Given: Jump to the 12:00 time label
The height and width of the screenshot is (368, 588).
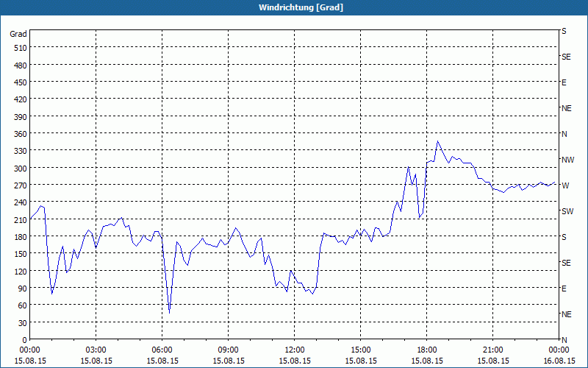Looking at the screenshot, I should pyautogui.click(x=295, y=350).
